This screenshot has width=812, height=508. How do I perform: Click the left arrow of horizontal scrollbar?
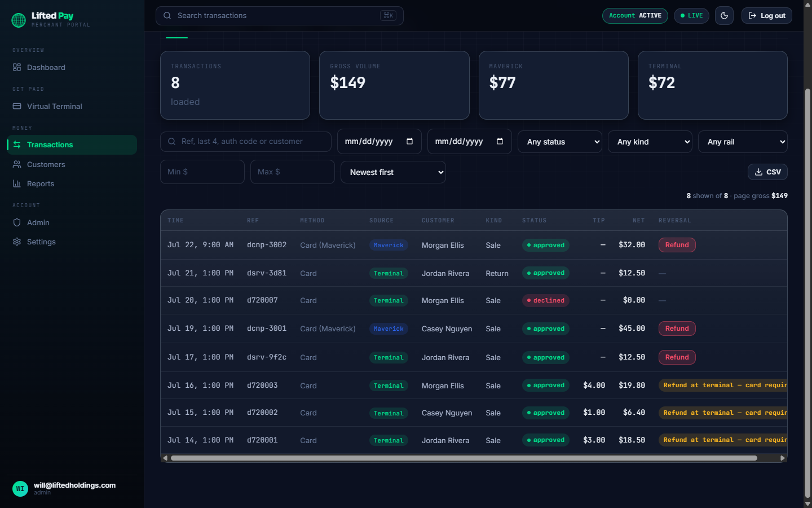click(x=165, y=458)
